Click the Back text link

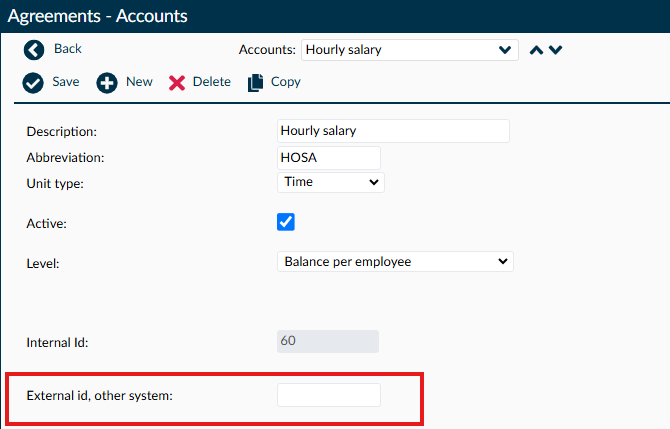pos(68,49)
